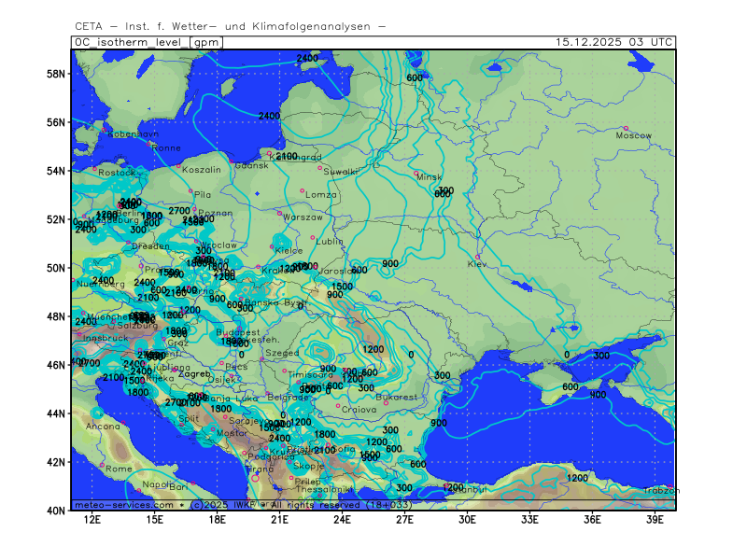Select the Poznan city label
Image resolution: width=747 pixels, height=560 pixels.
coord(216,213)
